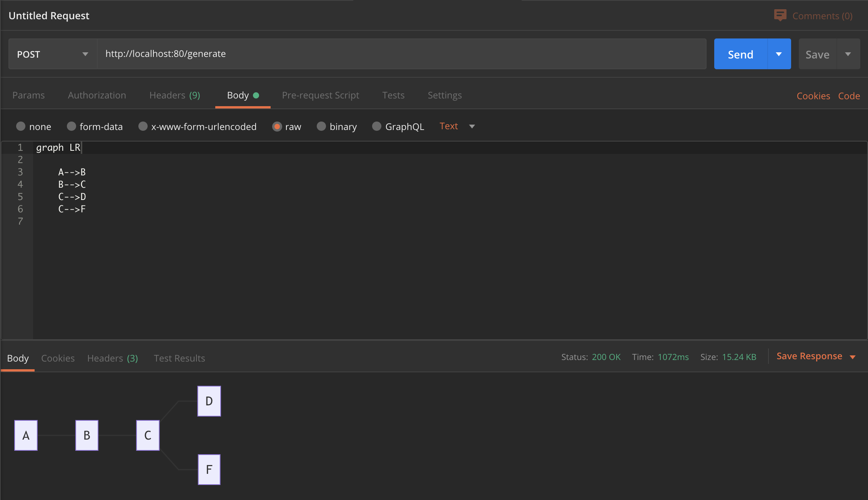The width and height of the screenshot is (868, 500).
Task: Open the POST method dropdown
Action: point(85,54)
